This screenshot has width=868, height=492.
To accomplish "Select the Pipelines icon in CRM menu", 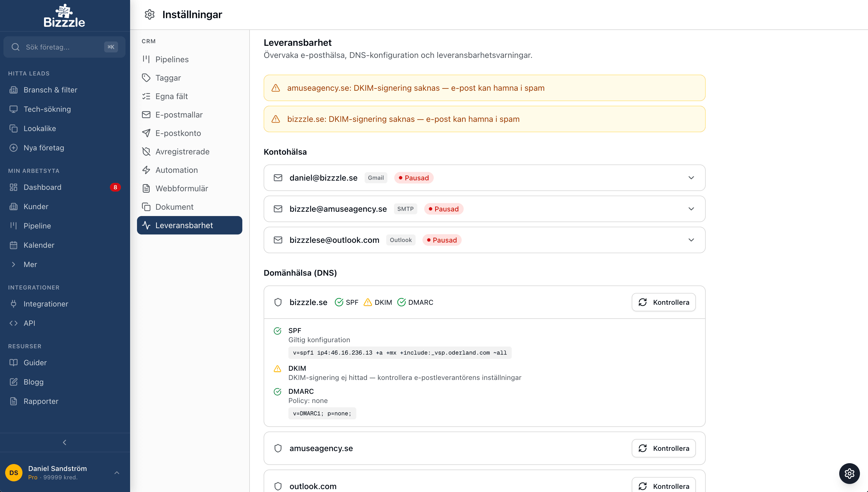I will 146,59.
